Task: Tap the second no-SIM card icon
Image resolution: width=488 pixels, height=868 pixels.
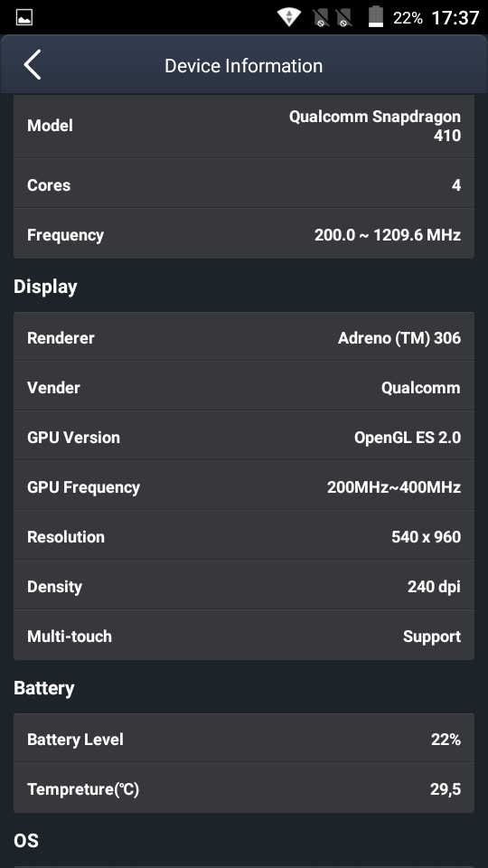Action: [x=343, y=18]
